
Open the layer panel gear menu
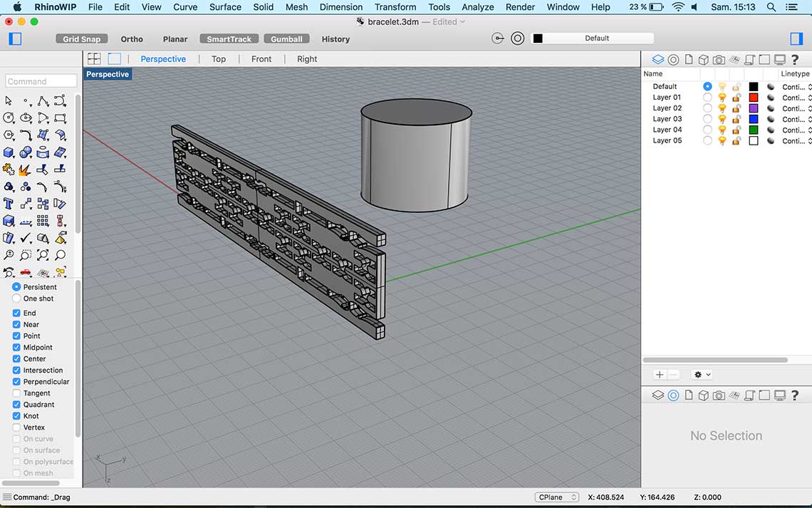coord(702,374)
